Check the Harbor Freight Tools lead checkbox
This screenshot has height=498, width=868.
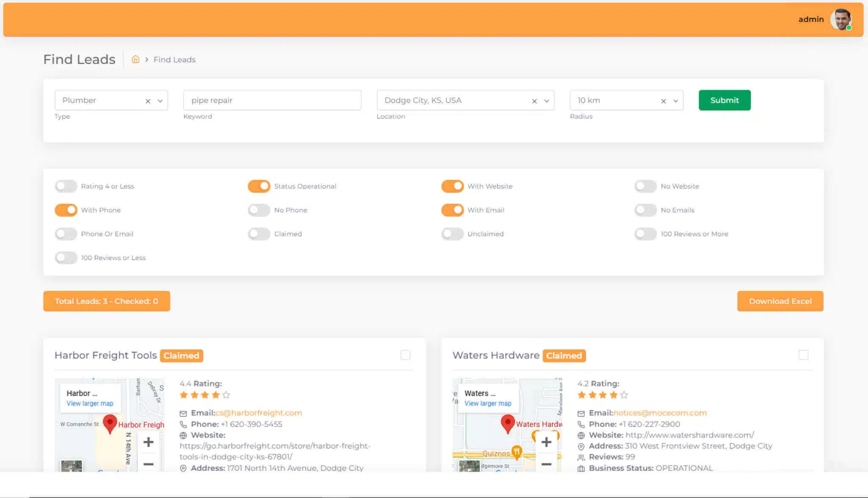(x=405, y=355)
